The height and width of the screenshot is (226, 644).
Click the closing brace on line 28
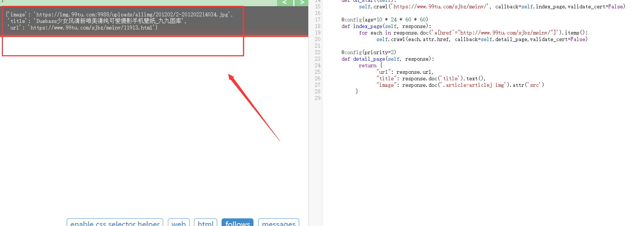(357, 92)
